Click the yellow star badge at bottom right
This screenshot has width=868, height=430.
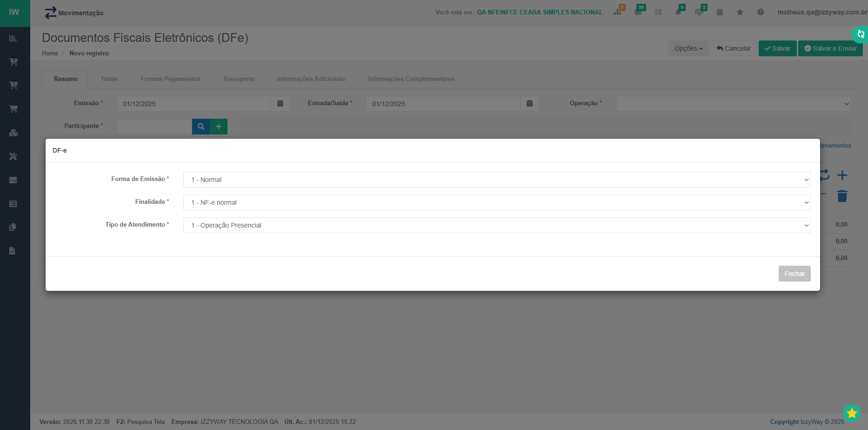[852, 413]
